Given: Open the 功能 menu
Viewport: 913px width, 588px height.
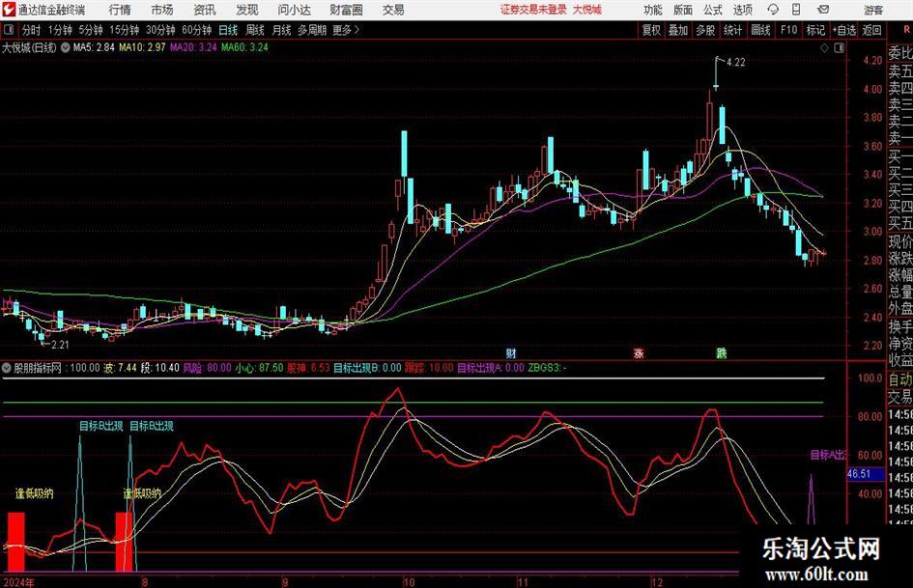Looking at the screenshot, I should 653,10.
